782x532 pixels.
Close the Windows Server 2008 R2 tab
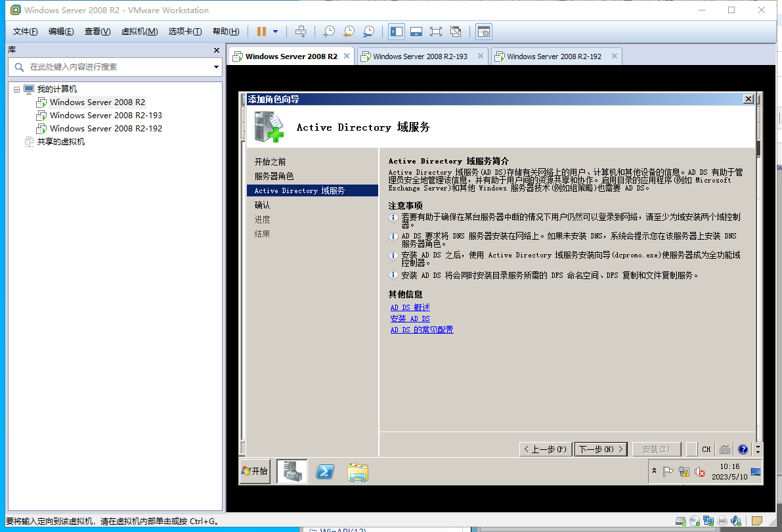coord(347,56)
